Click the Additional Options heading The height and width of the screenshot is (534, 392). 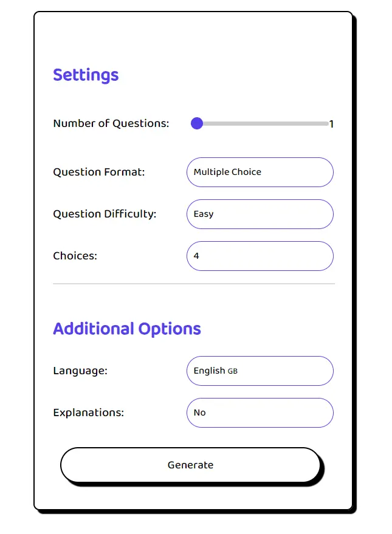pyautogui.click(x=126, y=328)
